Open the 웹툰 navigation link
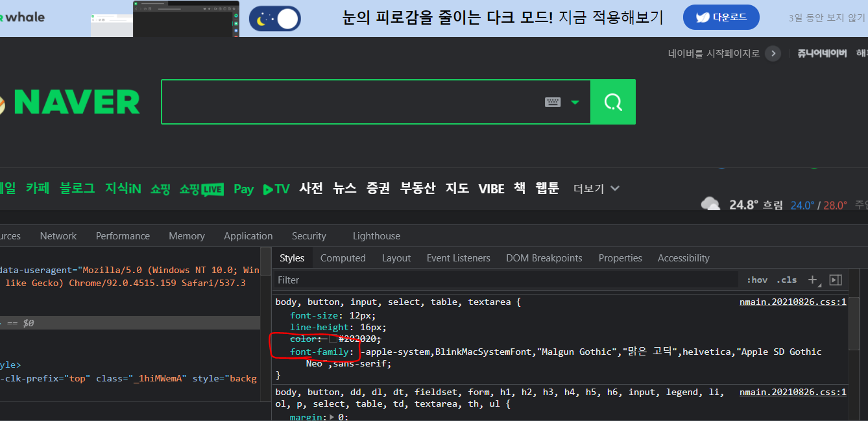The width and height of the screenshot is (868, 421). point(547,188)
